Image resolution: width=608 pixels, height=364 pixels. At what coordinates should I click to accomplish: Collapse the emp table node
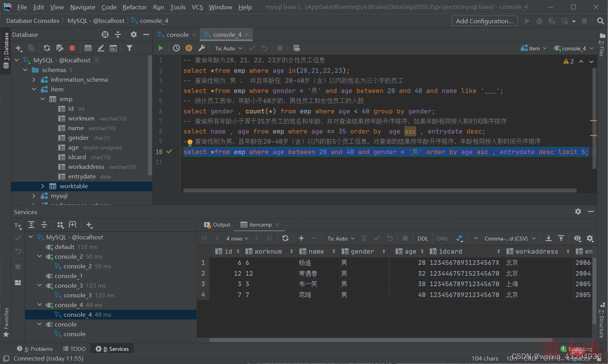[x=43, y=99]
